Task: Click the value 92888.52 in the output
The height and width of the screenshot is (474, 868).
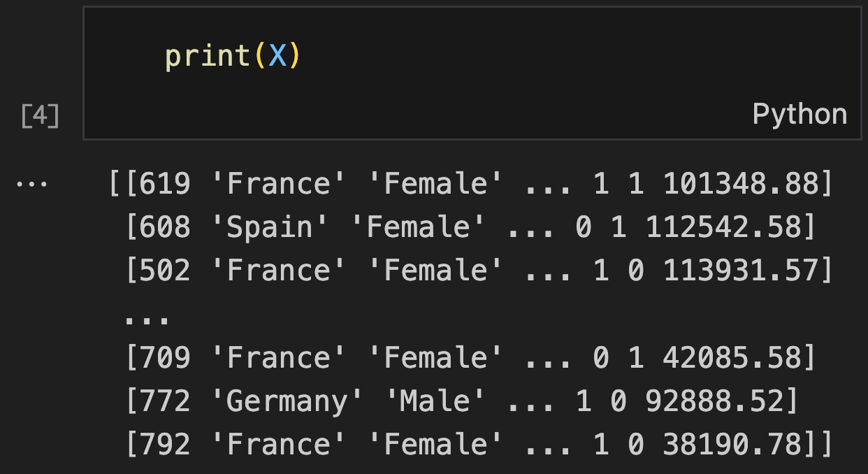Action: (714, 401)
